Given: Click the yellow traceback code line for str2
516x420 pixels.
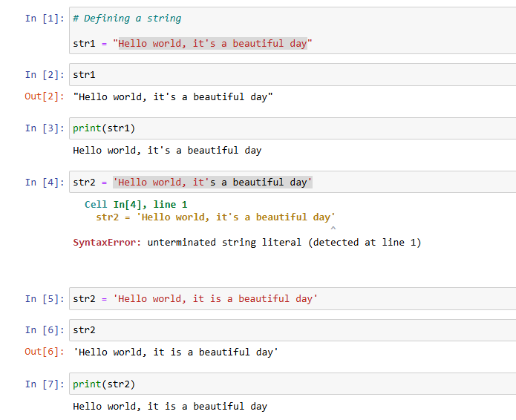Looking at the screenshot, I should click(x=215, y=217).
